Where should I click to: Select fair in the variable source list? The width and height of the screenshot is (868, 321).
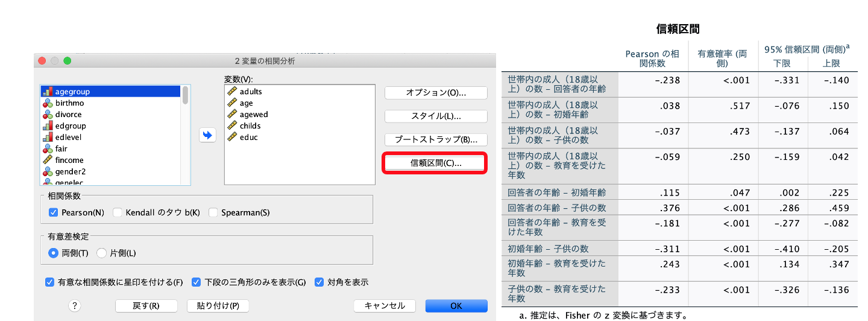(110, 149)
